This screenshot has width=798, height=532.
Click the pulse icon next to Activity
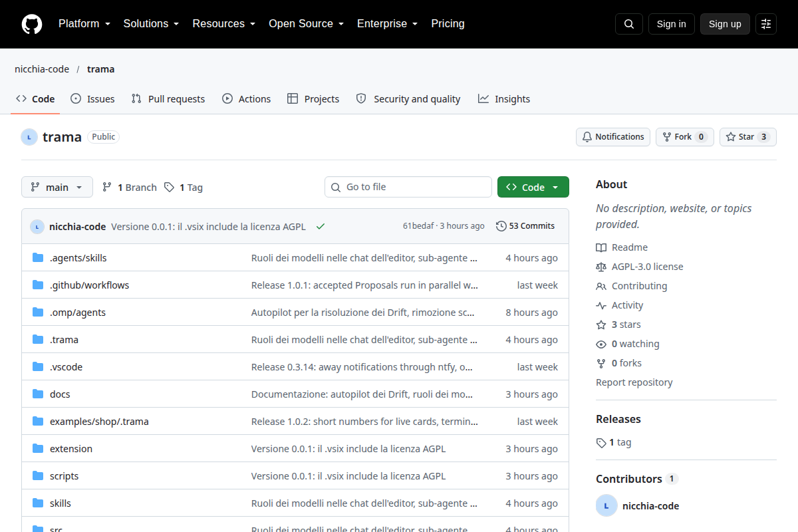click(x=601, y=305)
